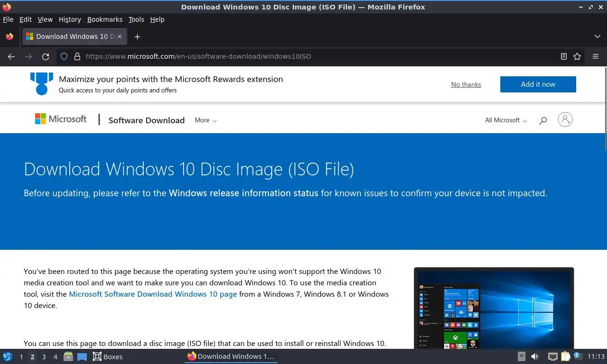Click the Add it now button
The width and height of the screenshot is (607, 364).
538,84
